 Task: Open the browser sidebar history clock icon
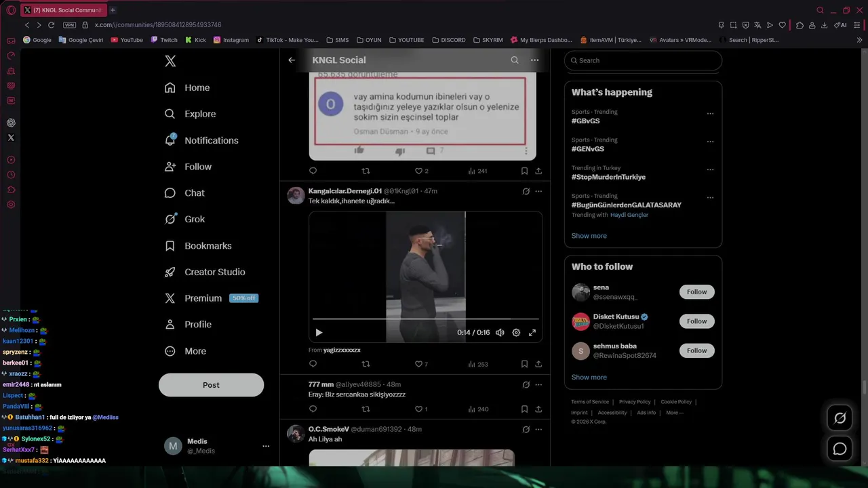click(11, 175)
